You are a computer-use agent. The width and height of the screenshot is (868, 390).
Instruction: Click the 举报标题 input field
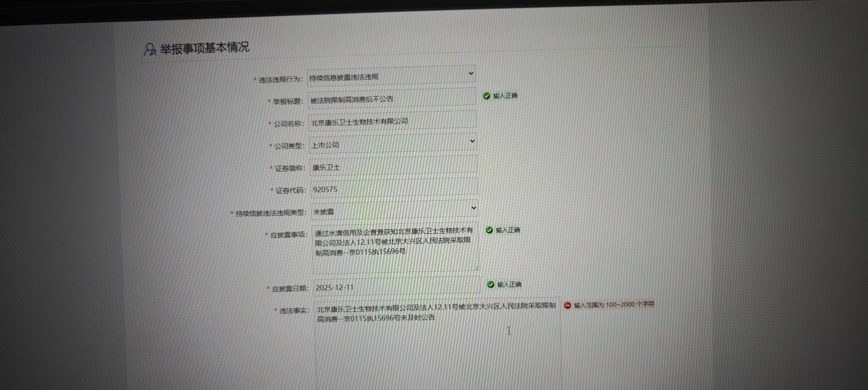coord(392,98)
